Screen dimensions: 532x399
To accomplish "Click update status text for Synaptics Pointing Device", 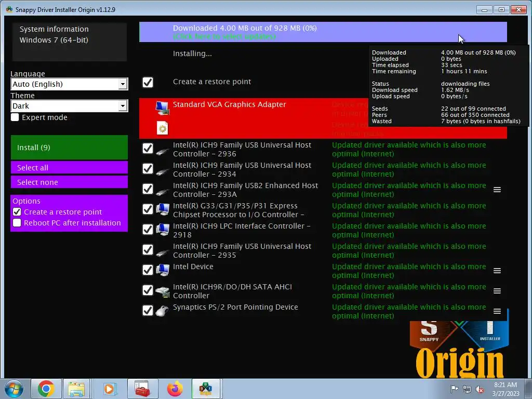I will pos(409,312).
